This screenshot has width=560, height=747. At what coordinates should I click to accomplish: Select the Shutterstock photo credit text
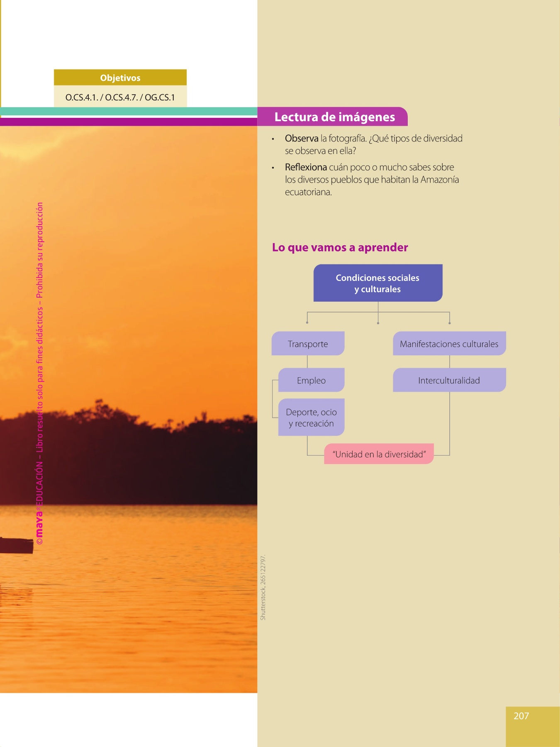click(263, 588)
